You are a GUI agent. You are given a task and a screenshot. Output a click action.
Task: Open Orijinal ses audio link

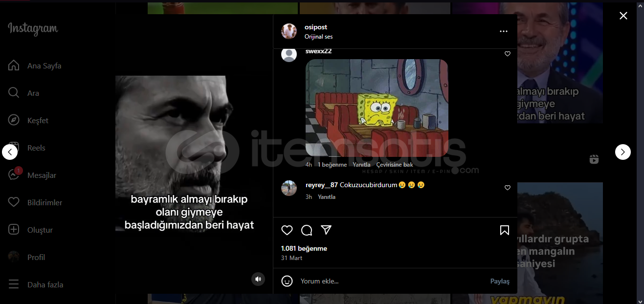pos(319,37)
